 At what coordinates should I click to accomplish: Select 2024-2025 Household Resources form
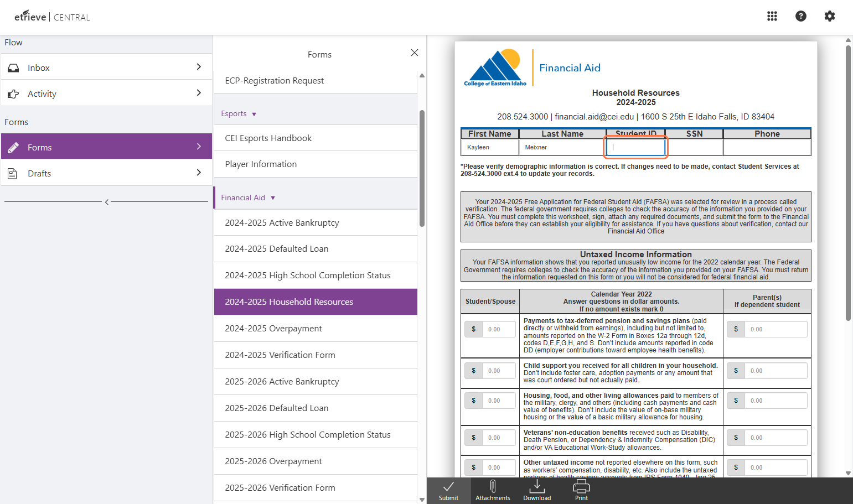(316, 302)
